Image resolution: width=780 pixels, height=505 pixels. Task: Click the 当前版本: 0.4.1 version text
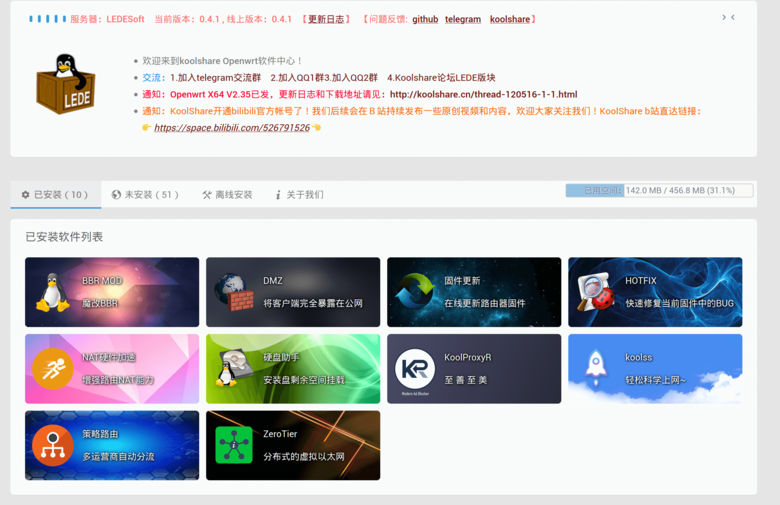(x=187, y=19)
